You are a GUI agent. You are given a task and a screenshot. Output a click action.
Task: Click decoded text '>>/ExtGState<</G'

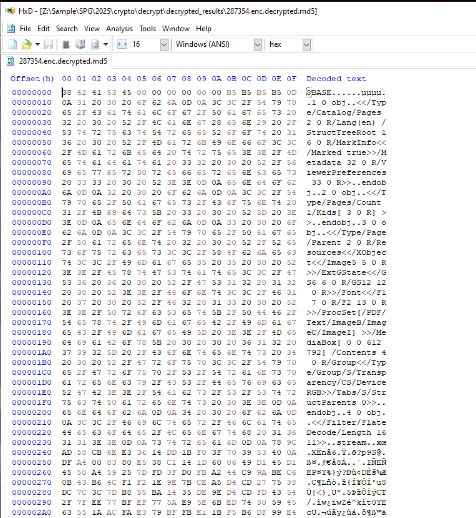point(346,272)
